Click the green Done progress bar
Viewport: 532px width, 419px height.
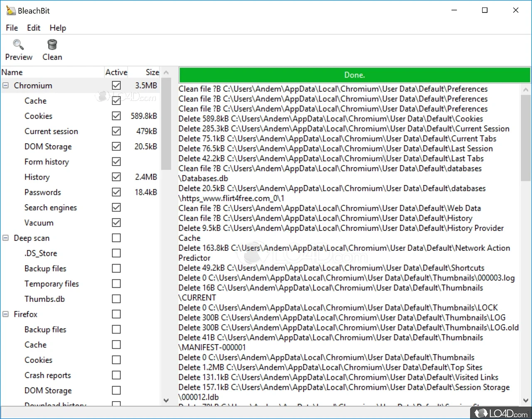pos(355,75)
